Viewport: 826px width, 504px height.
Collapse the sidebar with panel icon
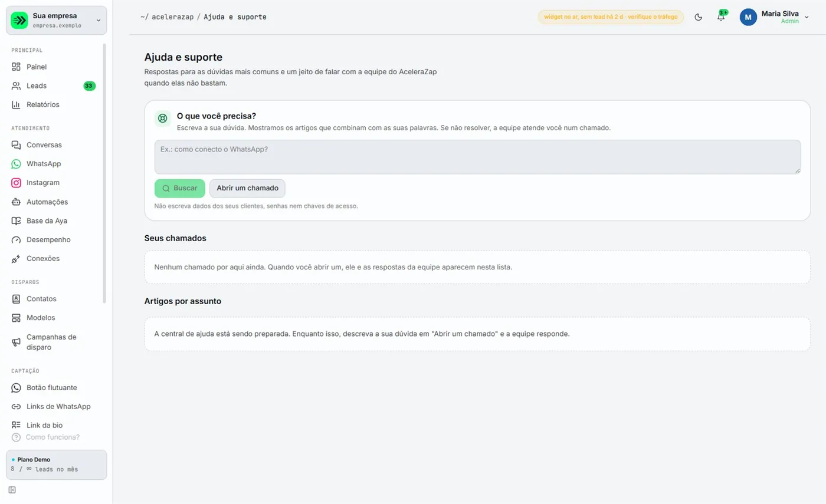point(12,490)
